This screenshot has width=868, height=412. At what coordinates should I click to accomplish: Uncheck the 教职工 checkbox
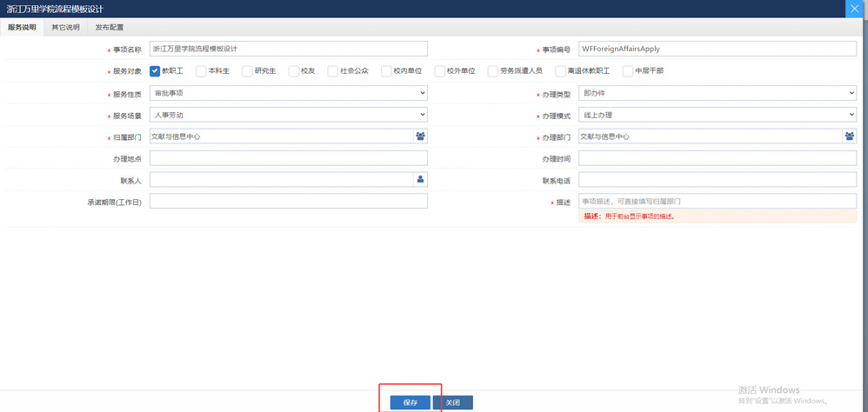tap(155, 71)
